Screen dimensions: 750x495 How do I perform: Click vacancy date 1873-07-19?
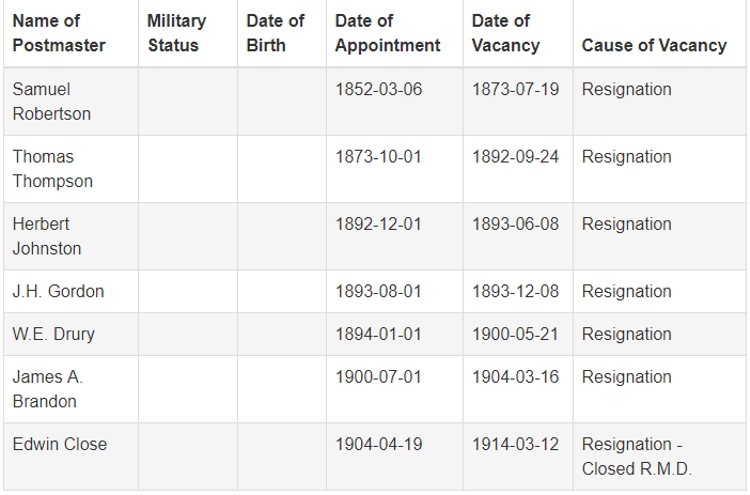click(x=516, y=90)
